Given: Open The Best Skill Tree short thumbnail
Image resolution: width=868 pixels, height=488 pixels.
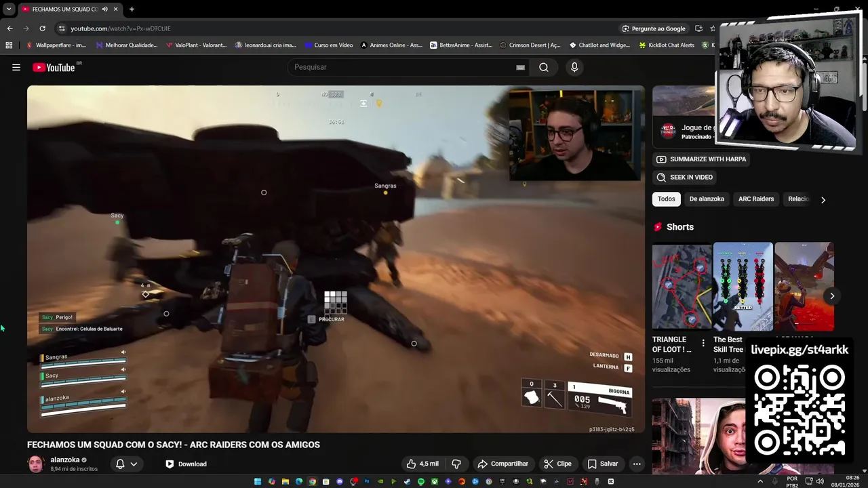Looking at the screenshot, I should pos(743,286).
